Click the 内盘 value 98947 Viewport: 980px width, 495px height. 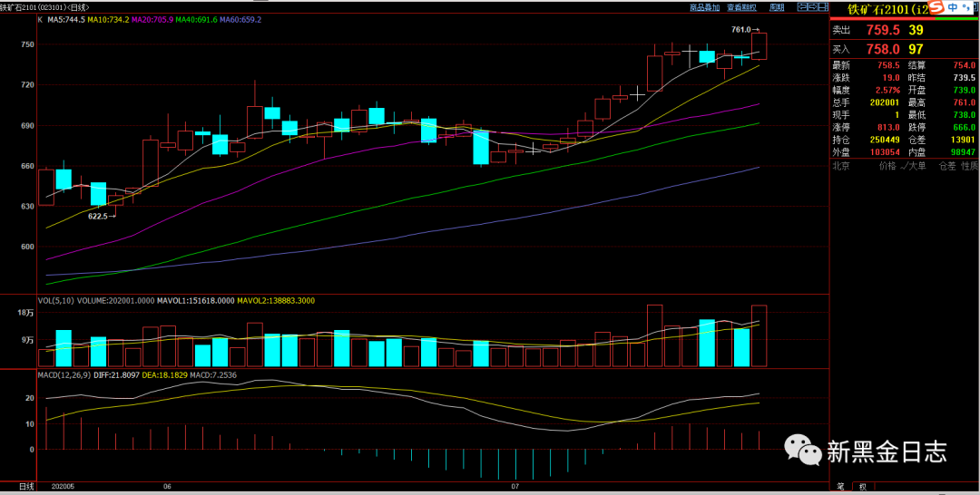962,152
